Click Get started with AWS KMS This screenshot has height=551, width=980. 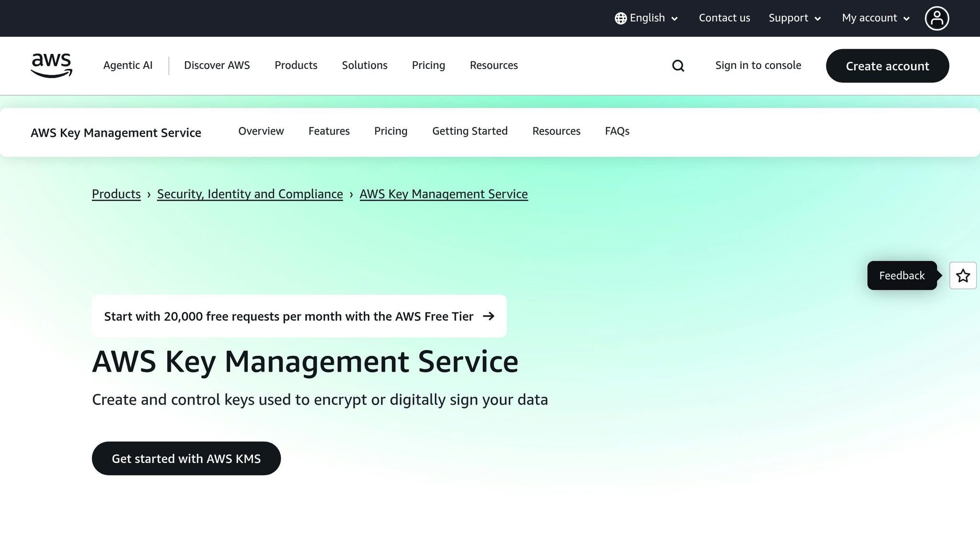coord(186,458)
